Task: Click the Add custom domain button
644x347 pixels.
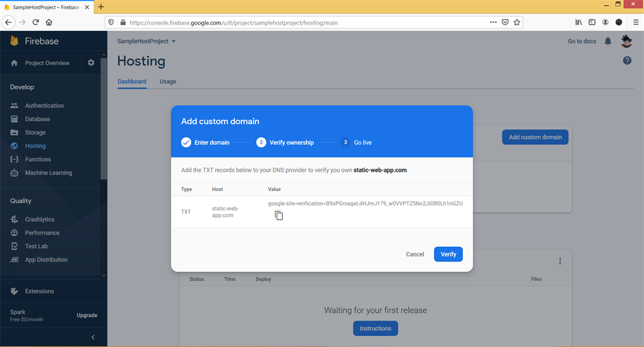Action: tap(535, 137)
